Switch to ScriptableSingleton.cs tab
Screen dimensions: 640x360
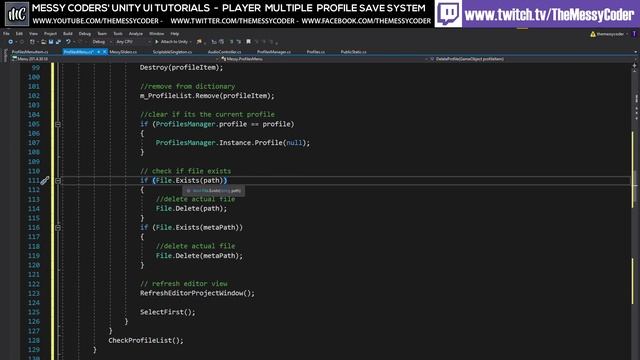(172, 52)
